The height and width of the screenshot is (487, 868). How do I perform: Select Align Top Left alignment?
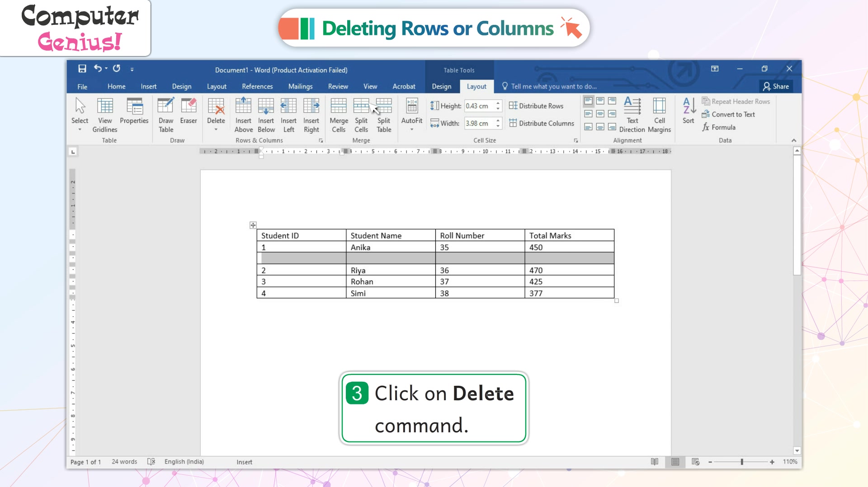pyautogui.click(x=588, y=101)
